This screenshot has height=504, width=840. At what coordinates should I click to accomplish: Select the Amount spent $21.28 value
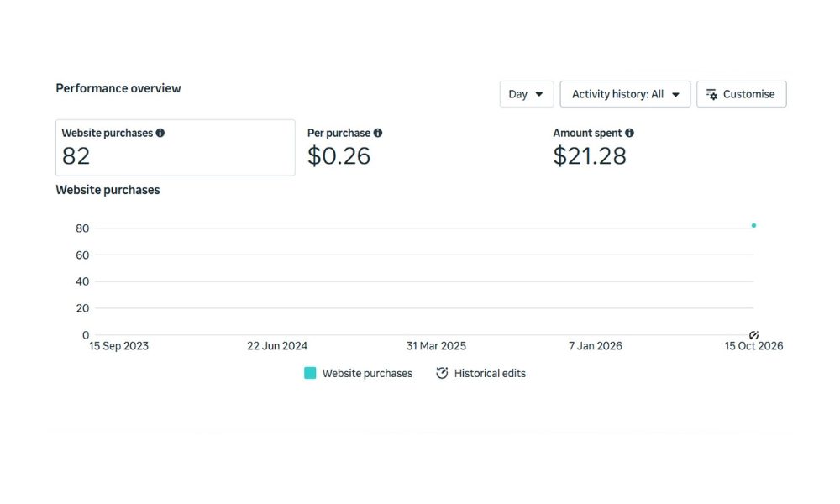590,156
